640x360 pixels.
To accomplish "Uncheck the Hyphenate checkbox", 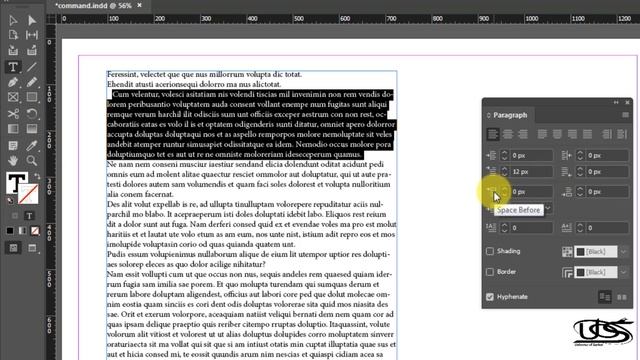I will pos(490,297).
